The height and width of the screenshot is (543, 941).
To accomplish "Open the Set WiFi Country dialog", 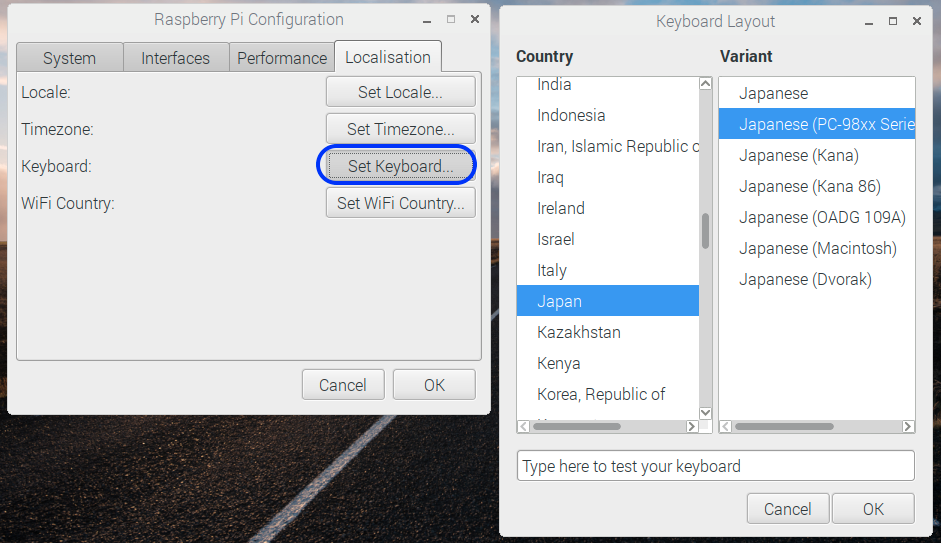I will [400, 203].
